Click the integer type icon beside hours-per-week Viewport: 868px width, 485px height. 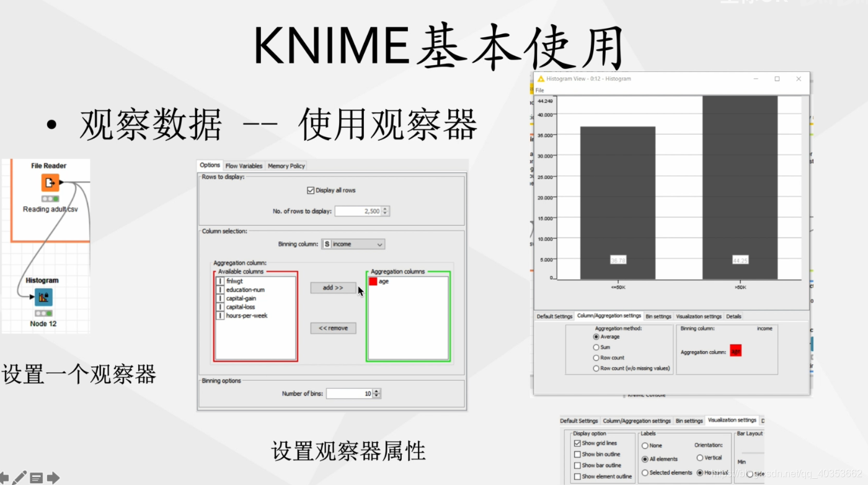[x=219, y=316]
